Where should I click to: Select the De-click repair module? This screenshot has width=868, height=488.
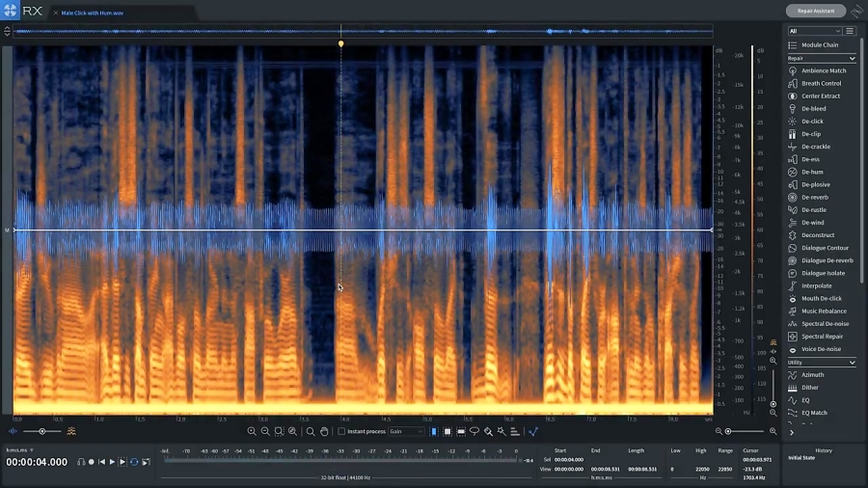pos(812,122)
